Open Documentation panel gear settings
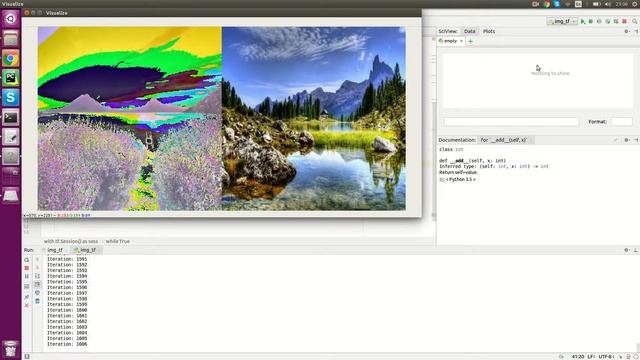This screenshot has height=360, width=640. tap(627, 140)
